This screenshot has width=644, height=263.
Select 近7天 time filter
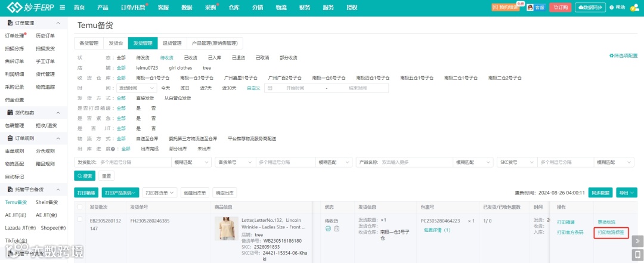pyautogui.click(x=206, y=88)
